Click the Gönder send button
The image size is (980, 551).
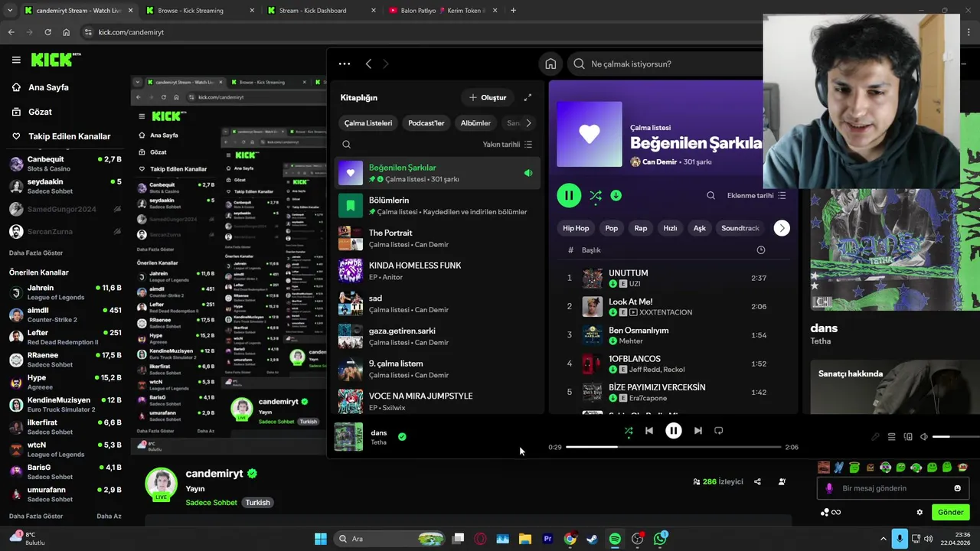950,513
